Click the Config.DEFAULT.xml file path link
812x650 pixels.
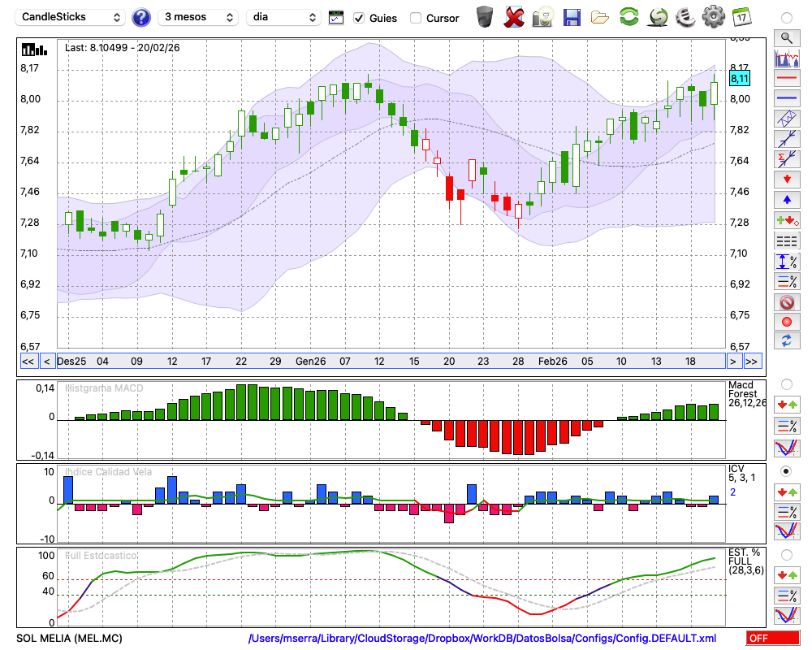(x=482, y=639)
